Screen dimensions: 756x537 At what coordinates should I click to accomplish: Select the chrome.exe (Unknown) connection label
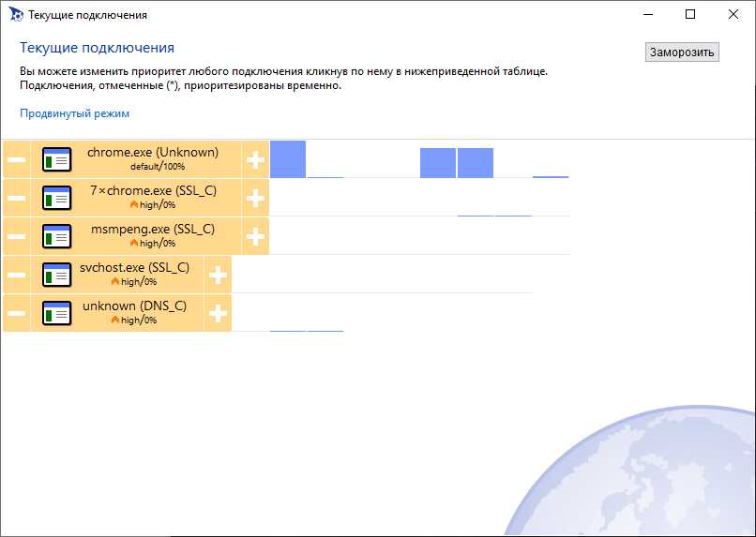coord(153,152)
